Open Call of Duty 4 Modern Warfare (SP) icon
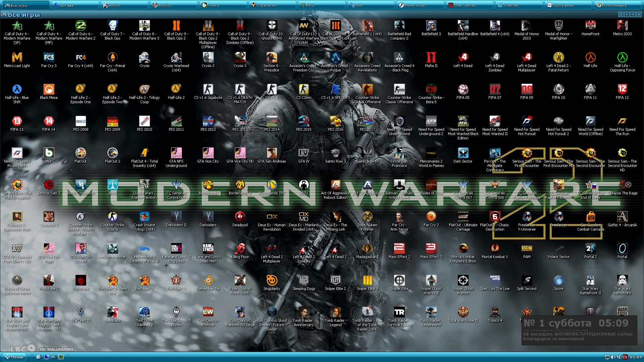 click(17, 26)
